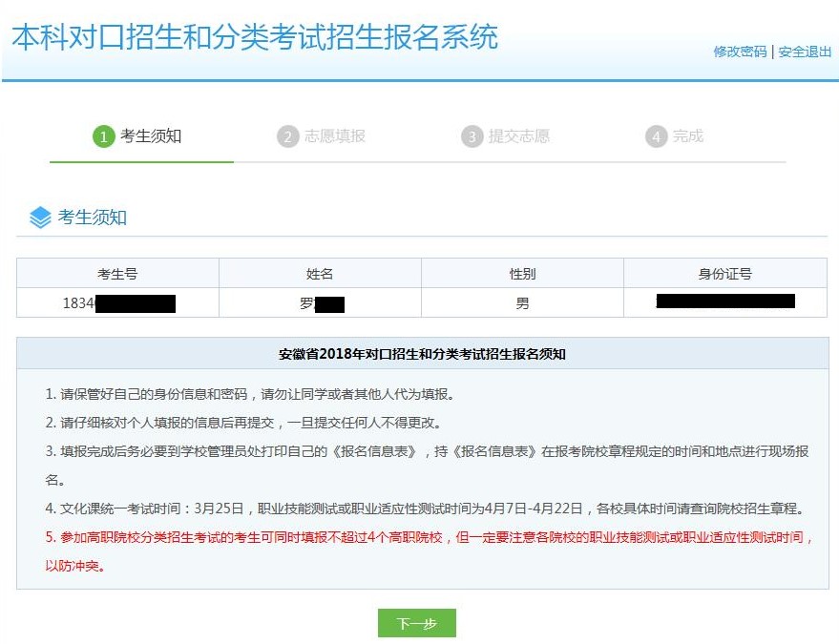Switch to the 志愿填报 step label
839x644 pixels.
[335, 136]
